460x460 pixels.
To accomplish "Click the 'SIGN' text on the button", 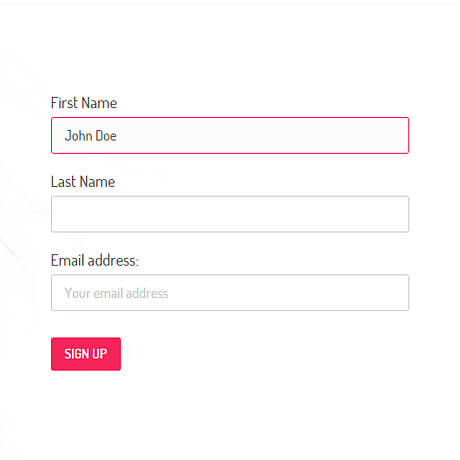I will pos(76,354).
